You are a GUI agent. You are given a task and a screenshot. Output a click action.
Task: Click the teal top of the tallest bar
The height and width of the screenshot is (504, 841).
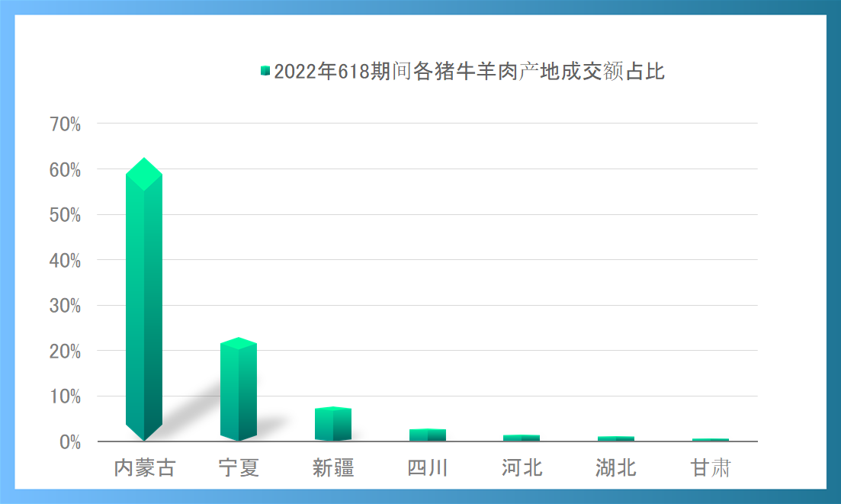click(x=143, y=172)
